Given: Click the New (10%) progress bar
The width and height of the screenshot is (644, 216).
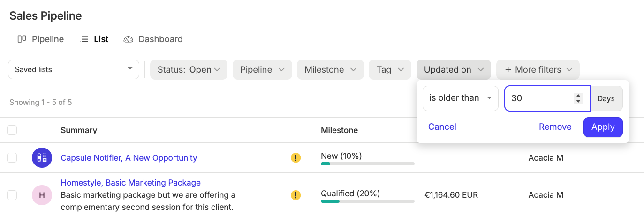Looking at the screenshot, I should tap(368, 164).
